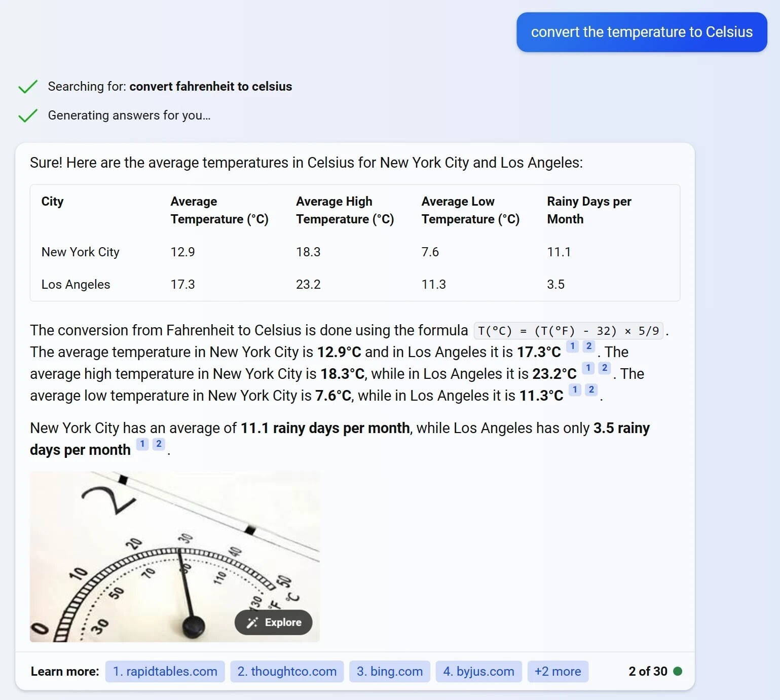Expand the "+2 more" sources list
780x700 pixels.
pyautogui.click(x=558, y=671)
